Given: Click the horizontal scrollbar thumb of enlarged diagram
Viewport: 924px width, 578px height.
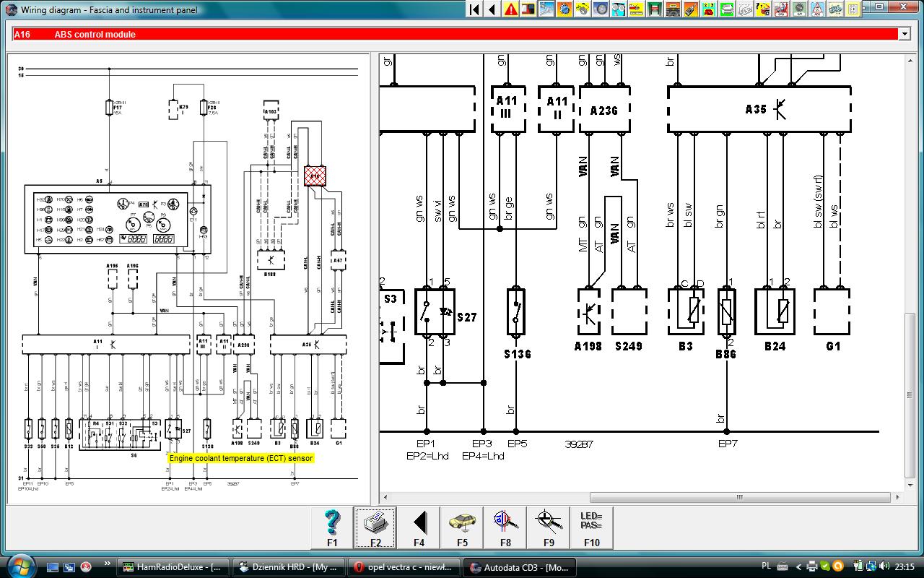Looking at the screenshot, I should point(740,497).
